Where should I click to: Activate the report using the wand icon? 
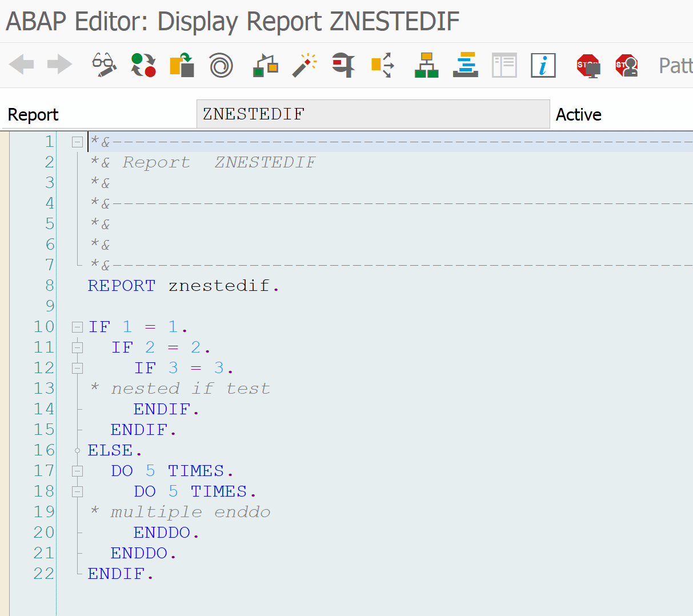click(304, 65)
